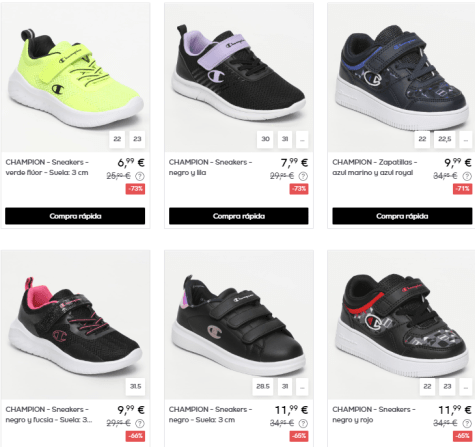Click Compra rápida for azul marino zapatillas
Viewport: 475px width, 447px height.
402,216
